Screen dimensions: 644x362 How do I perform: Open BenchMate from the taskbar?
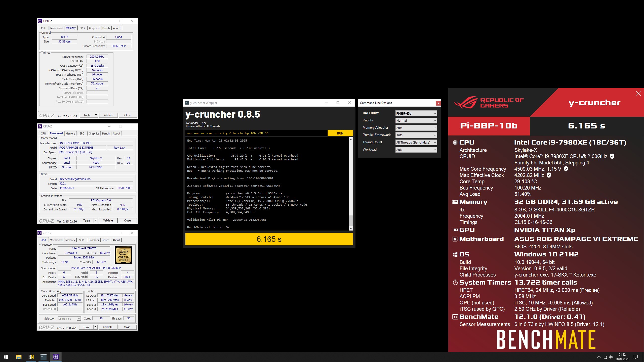click(31, 357)
